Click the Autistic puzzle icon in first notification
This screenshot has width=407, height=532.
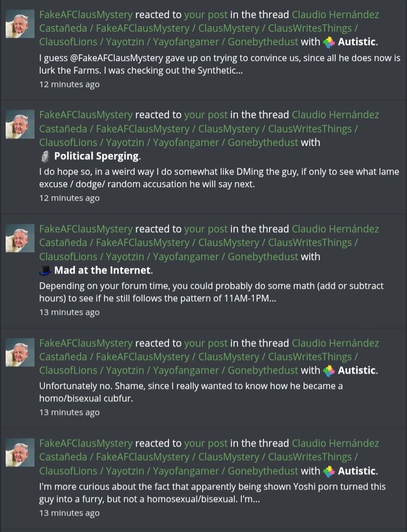tap(328, 42)
